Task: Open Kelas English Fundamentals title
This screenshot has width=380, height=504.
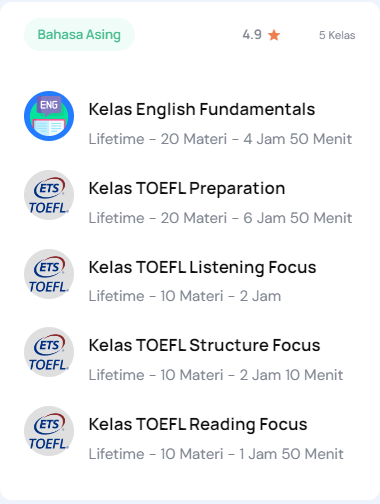Action: (202, 110)
